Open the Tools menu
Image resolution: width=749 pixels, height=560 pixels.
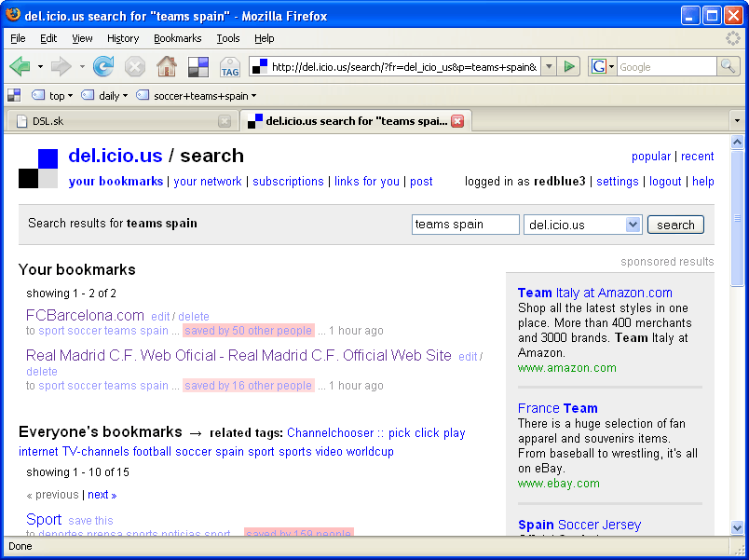(x=228, y=38)
